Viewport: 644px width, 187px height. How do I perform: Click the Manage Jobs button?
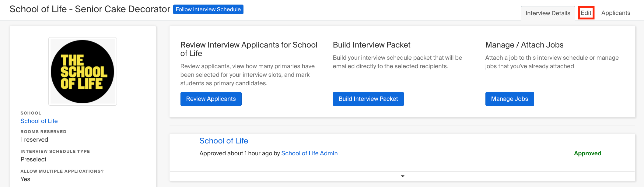pos(509,99)
